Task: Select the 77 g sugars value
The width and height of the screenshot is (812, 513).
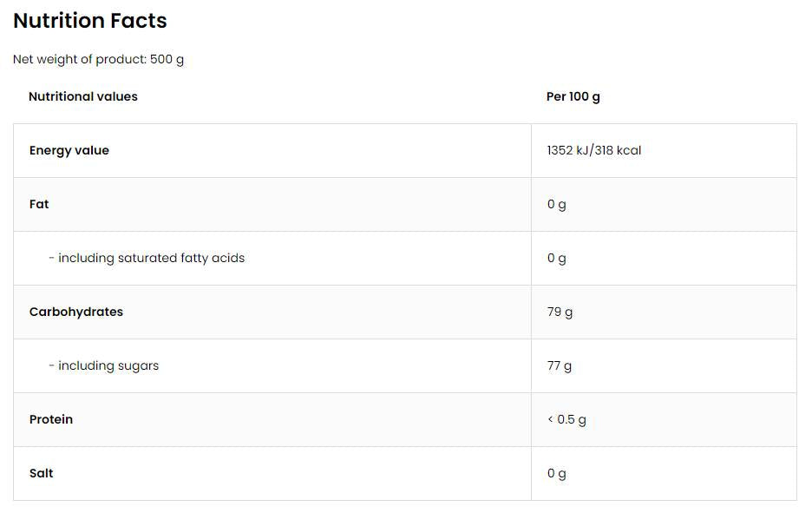Action: tap(560, 365)
